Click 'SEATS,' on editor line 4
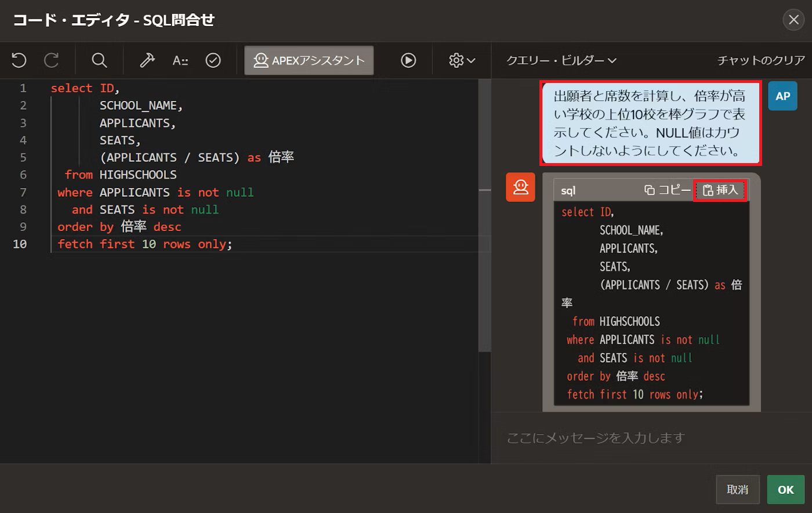Image resolution: width=812 pixels, height=513 pixels. pos(120,140)
